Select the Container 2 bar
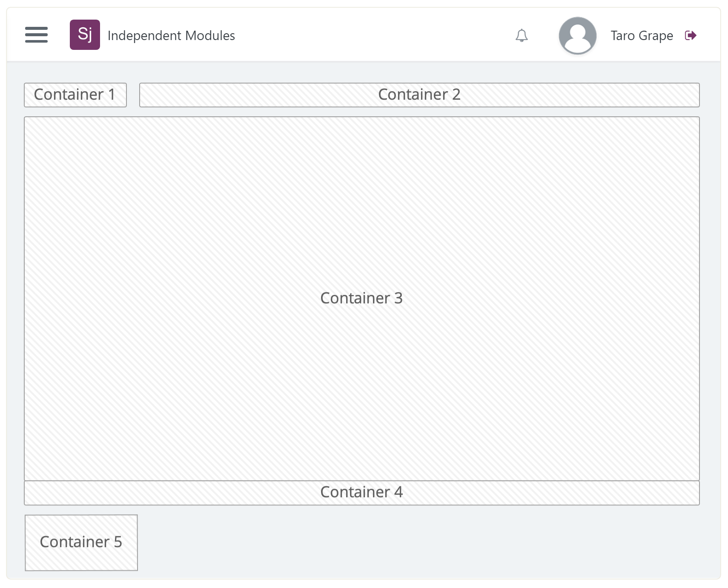The image size is (728, 588). click(419, 95)
